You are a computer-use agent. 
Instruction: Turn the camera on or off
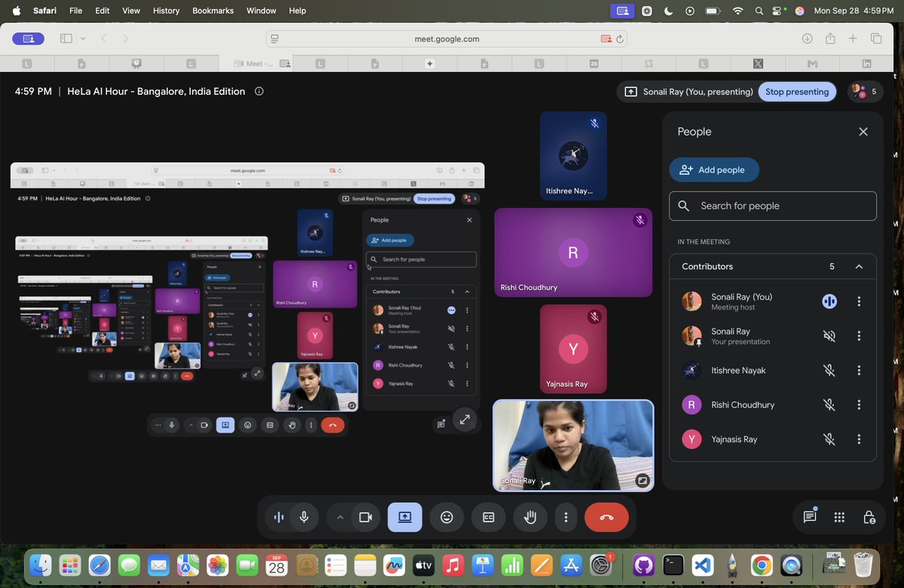[366, 517]
